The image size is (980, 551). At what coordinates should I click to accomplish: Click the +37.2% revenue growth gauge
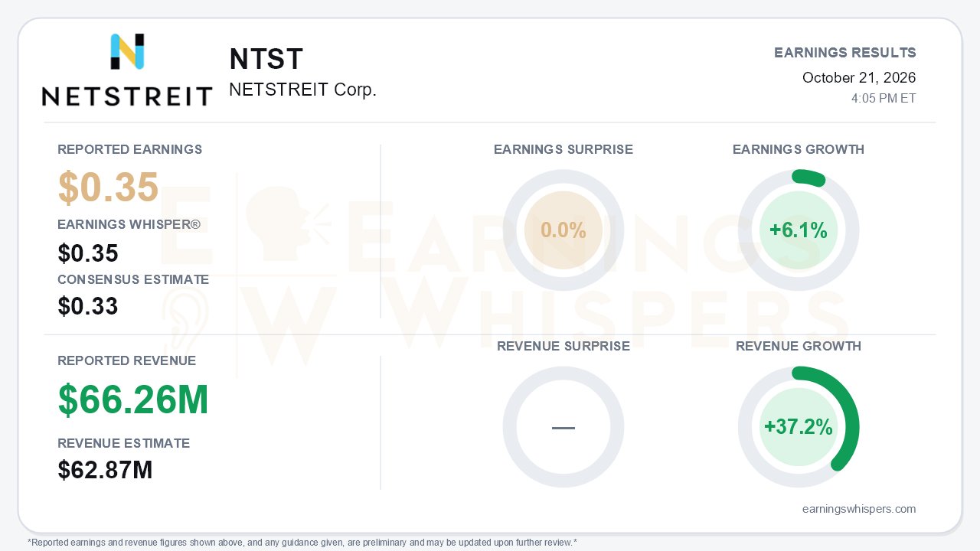point(799,427)
